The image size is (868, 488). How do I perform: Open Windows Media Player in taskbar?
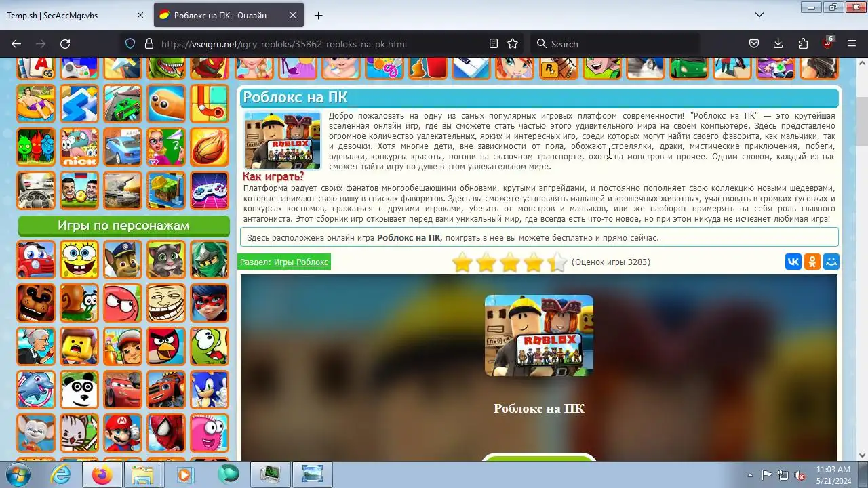point(184,474)
